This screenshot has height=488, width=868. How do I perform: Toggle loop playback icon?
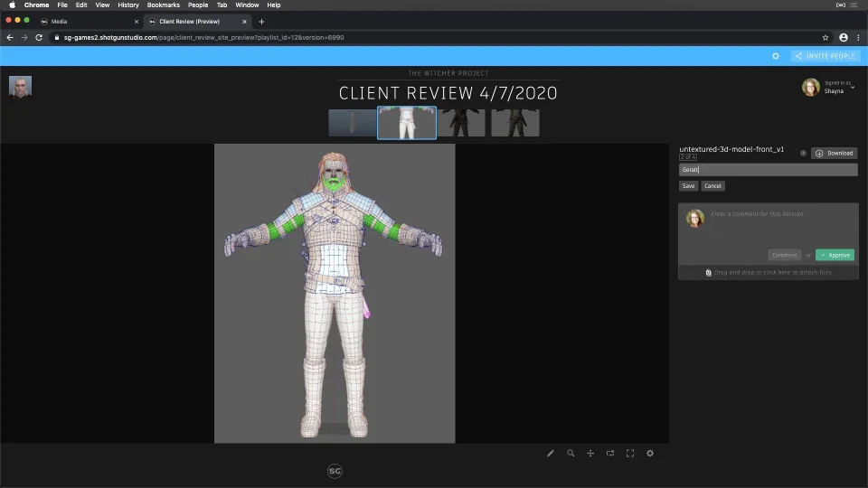click(x=610, y=453)
